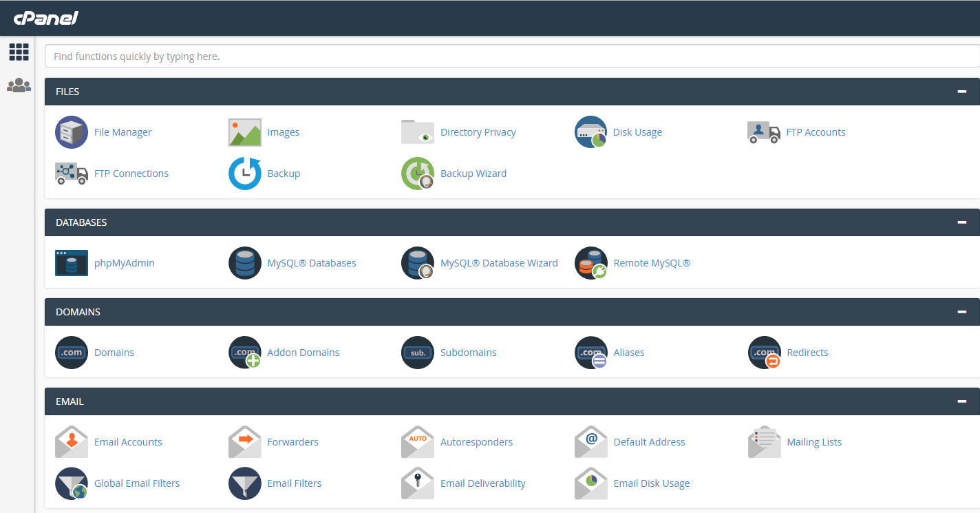Go to the Aliases text link
This screenshot has height=513, width=980.
pos(629,353)
